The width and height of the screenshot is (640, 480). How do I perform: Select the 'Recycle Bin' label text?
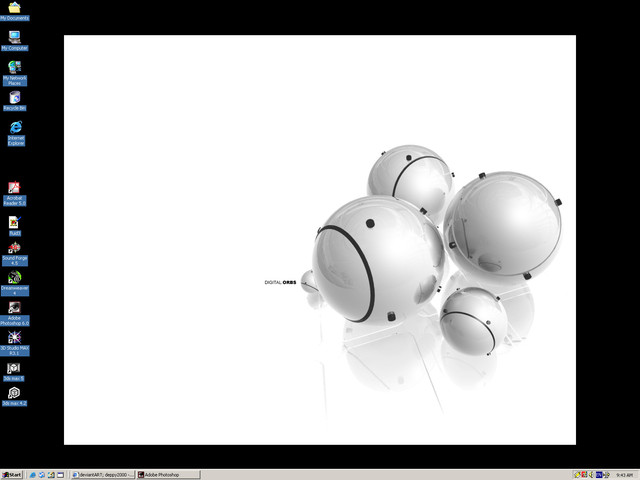[15, 108]
